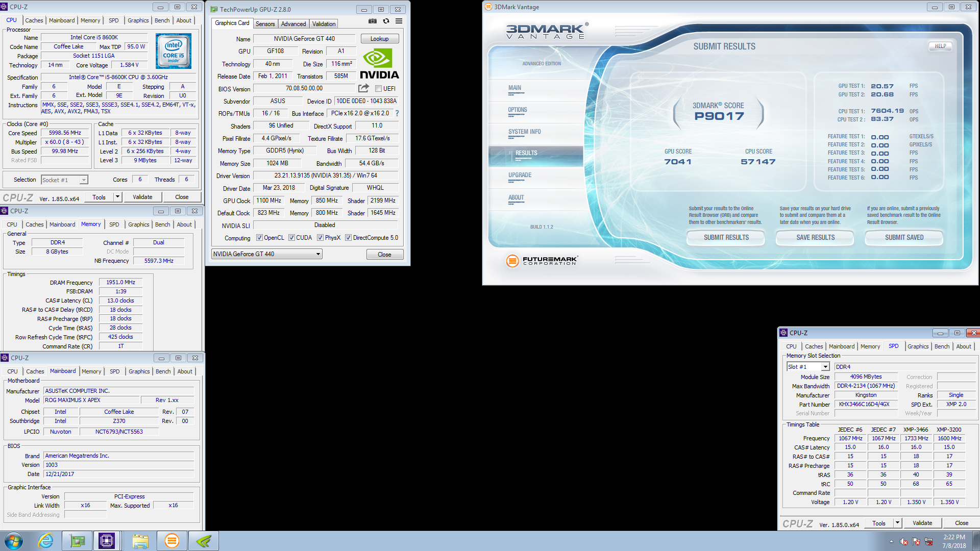This screenshot has height=551, width=980.
Task: Click the HELP button in 3DMark Vantage
Action: coord(940,46)
